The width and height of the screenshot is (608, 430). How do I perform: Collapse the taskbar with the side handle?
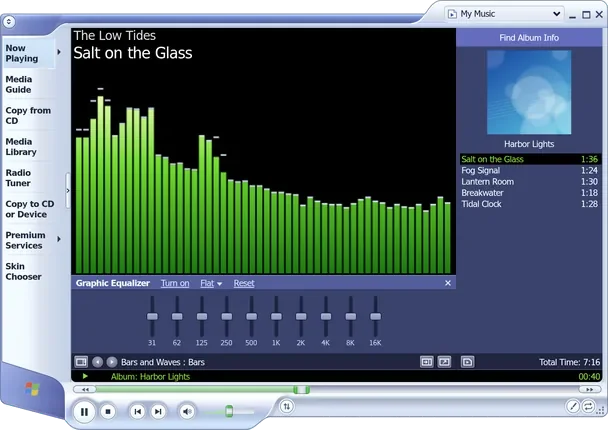(68, 190)
